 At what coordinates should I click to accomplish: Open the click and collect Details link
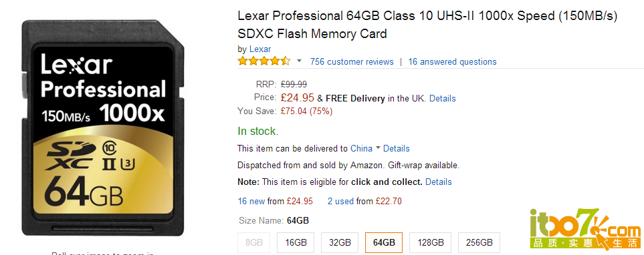coord(439,182)
